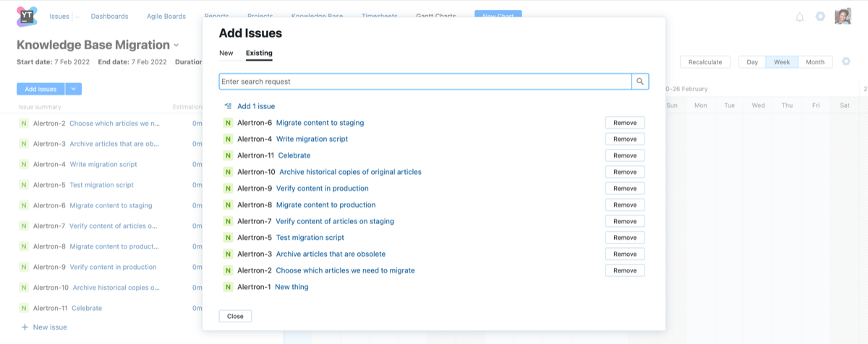Open dialog link Celebrate
Viewport: 868px width, 344px height.
(x=295, y=155)
